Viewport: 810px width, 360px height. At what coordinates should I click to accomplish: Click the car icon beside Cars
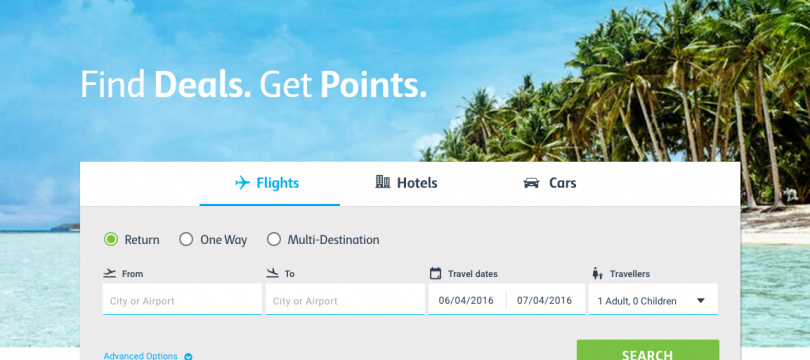pos(531,183)
